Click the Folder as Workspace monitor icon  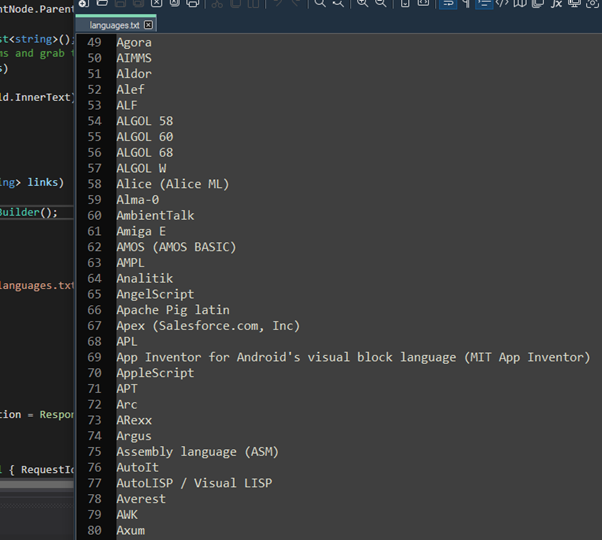tap(574, 3)
